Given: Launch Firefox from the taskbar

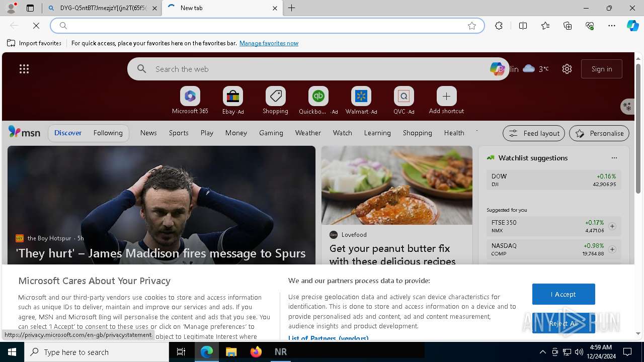Looking at the screenshot, I should point(256,352).
